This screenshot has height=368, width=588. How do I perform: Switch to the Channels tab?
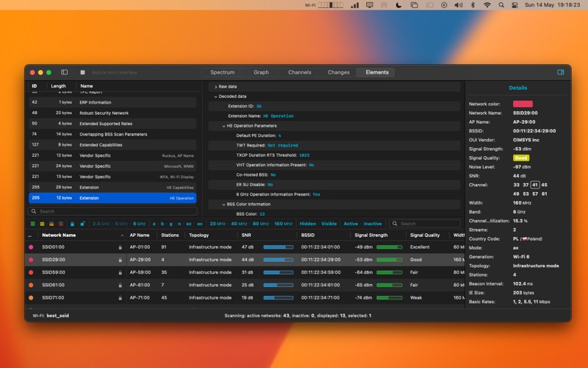click(299, 72)
